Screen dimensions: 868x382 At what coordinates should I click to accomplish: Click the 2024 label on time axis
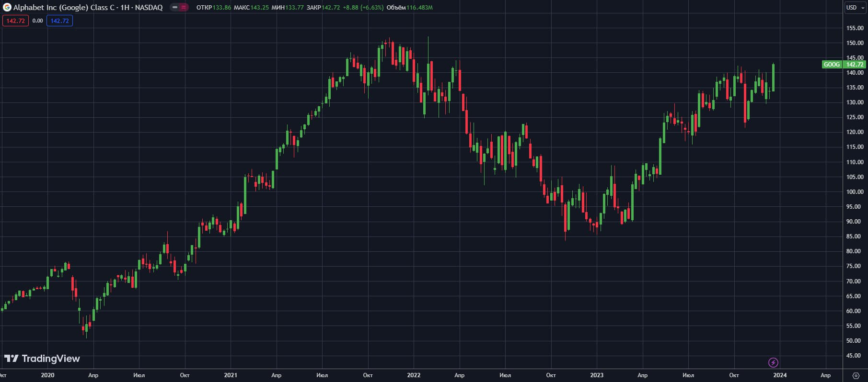[x=780, y=375]
